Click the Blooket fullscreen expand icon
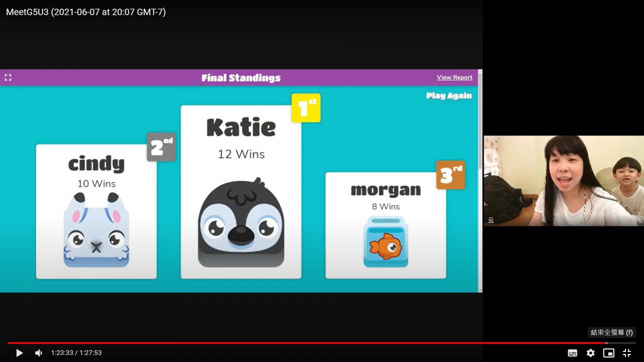The height and width of the screenshot is (362, 644). [x=8, y=78]
